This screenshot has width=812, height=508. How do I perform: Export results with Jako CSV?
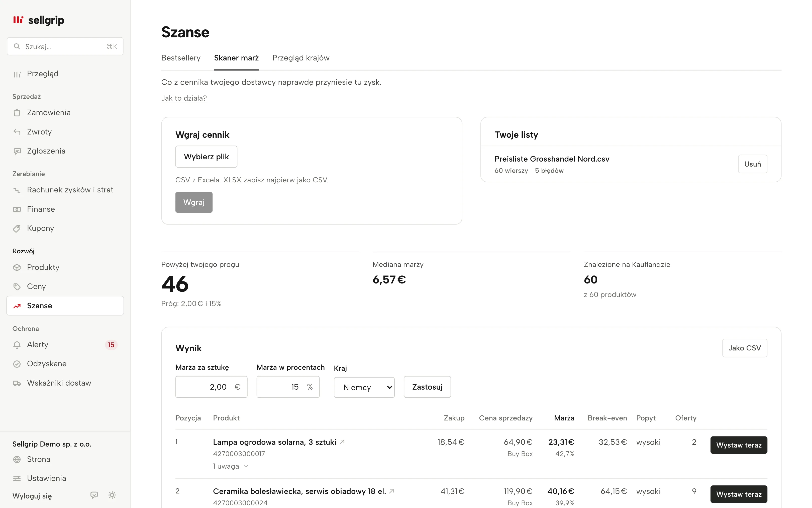745,348
